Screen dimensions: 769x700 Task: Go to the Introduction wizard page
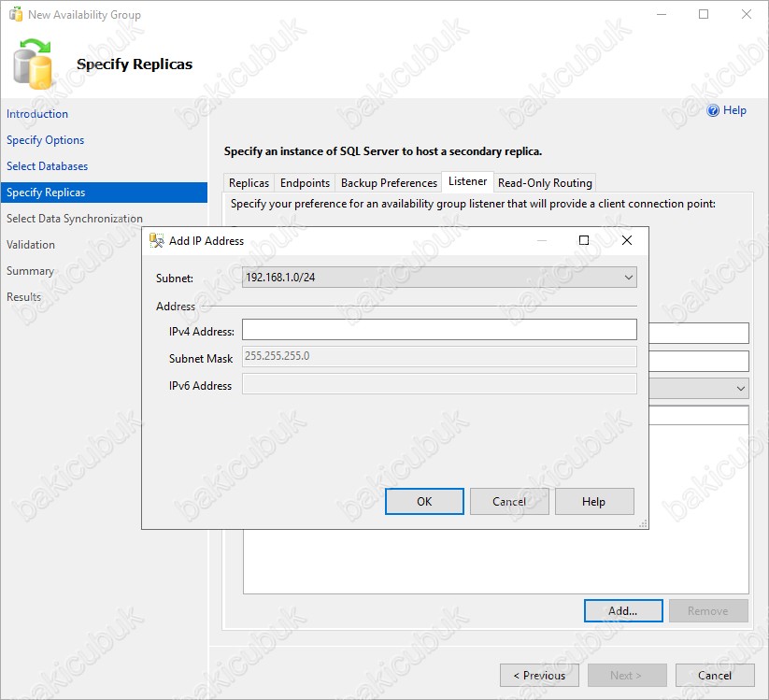click(37, 114)
